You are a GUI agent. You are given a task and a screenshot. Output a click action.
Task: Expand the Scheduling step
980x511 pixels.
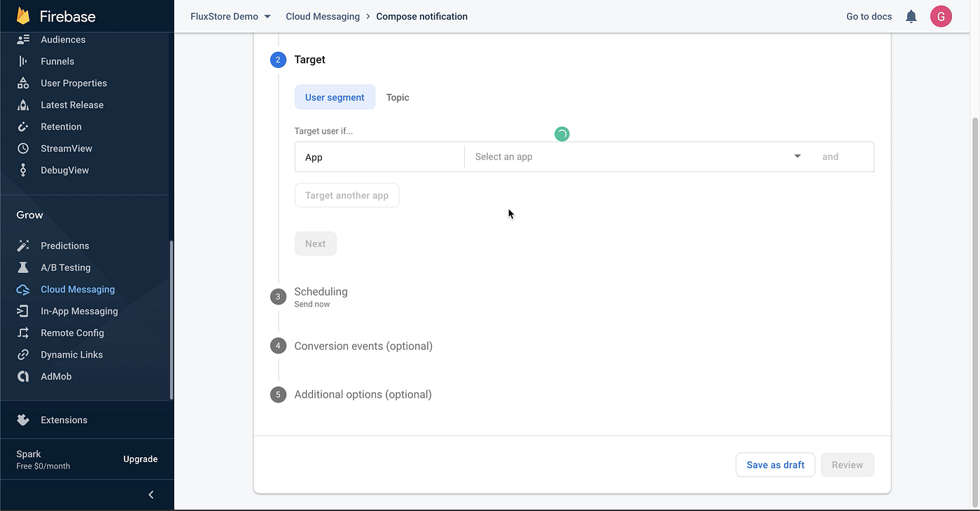(321, 292)
